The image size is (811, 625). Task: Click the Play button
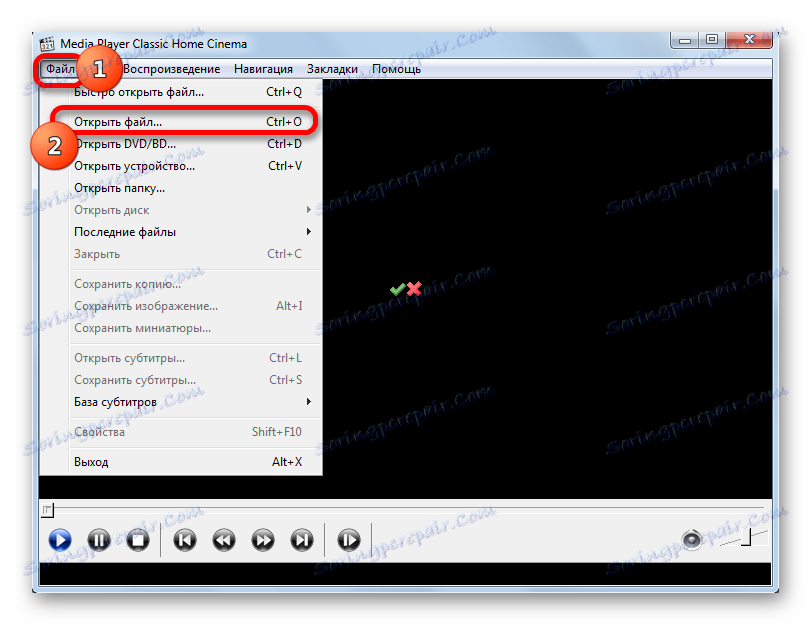60,540
